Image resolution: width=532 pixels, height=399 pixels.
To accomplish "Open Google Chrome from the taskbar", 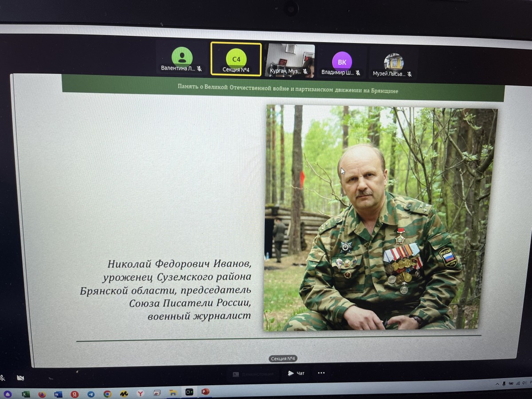I will [107, 394].
